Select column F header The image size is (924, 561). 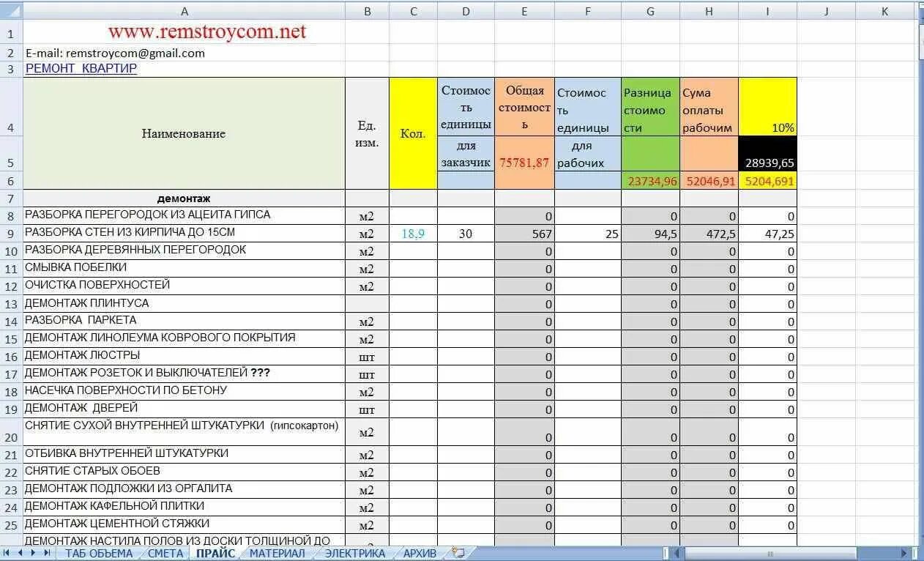[588, 11]
